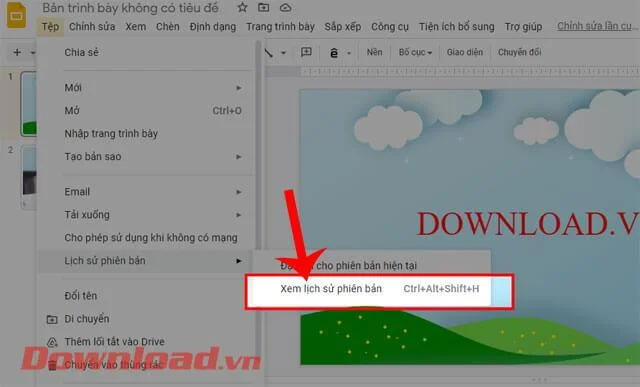Image resolution: width=640 pixels, height=387 pixels.
Task: Click the Google Slides home icon
Action: (x=16, y=16)
